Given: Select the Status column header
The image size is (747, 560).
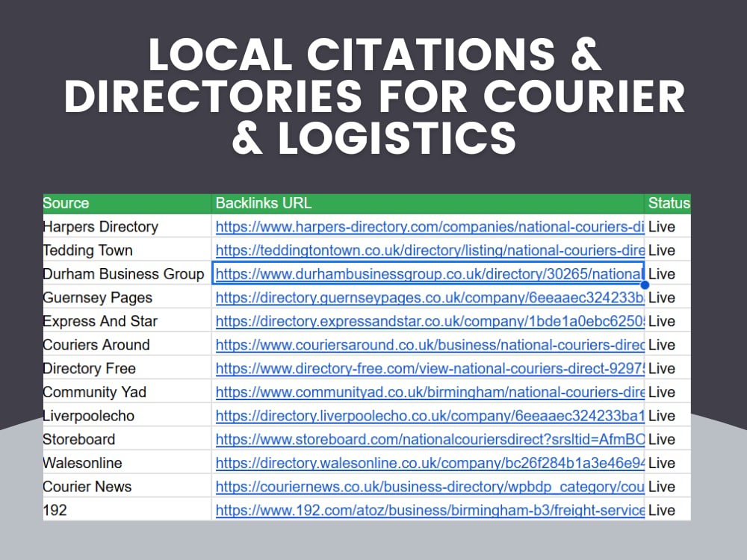Looking at the screenshot, I should (x=668, y=203).
